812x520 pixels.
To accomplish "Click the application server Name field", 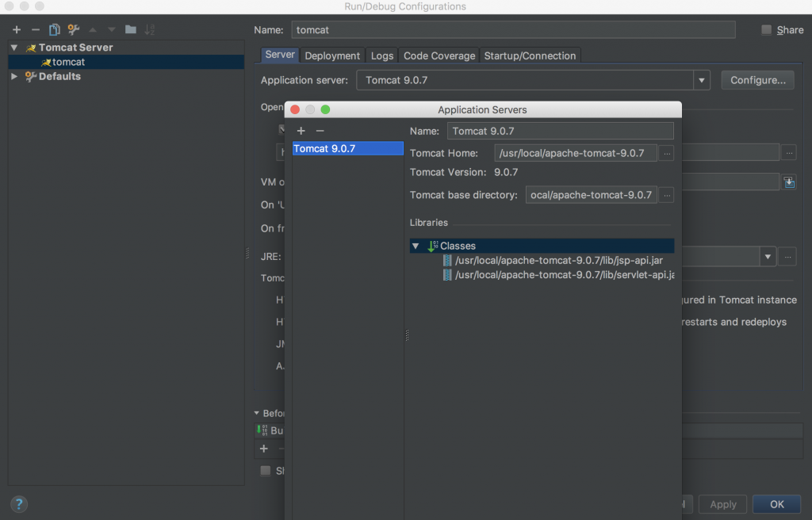I will (560, 131).
